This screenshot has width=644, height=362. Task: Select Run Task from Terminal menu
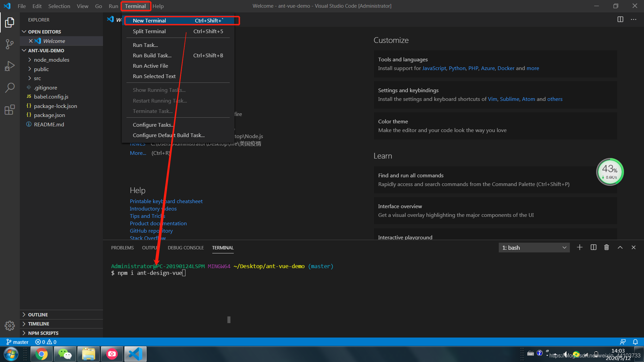point(146,45)
